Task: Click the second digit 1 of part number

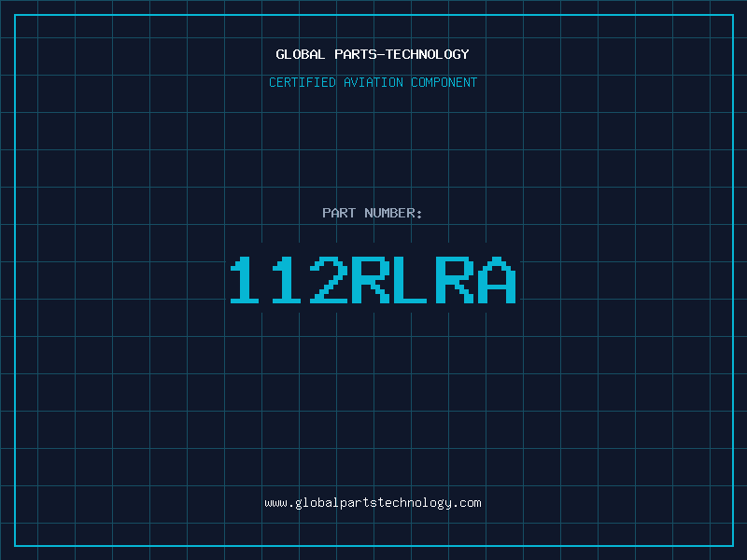Action: pyautogui.click(x=288, y=280)
